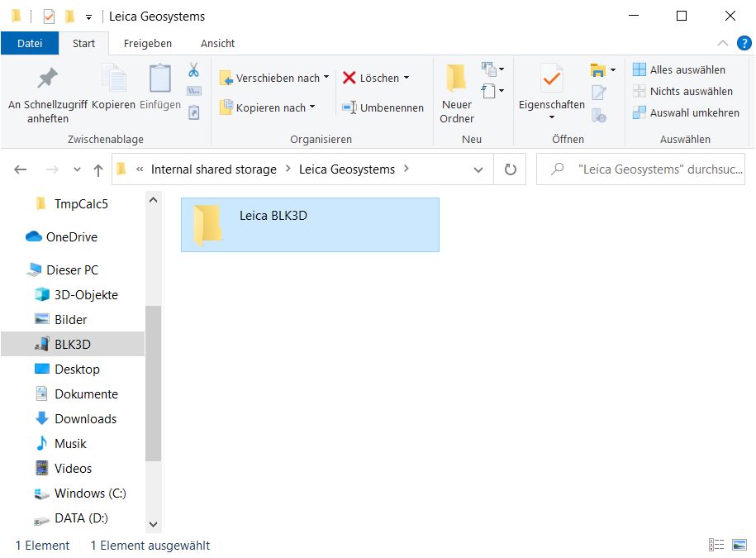Click the Neuer Ordner icon
The height and width of the screenshot is (558, 756).
click(x=457, y=79)
